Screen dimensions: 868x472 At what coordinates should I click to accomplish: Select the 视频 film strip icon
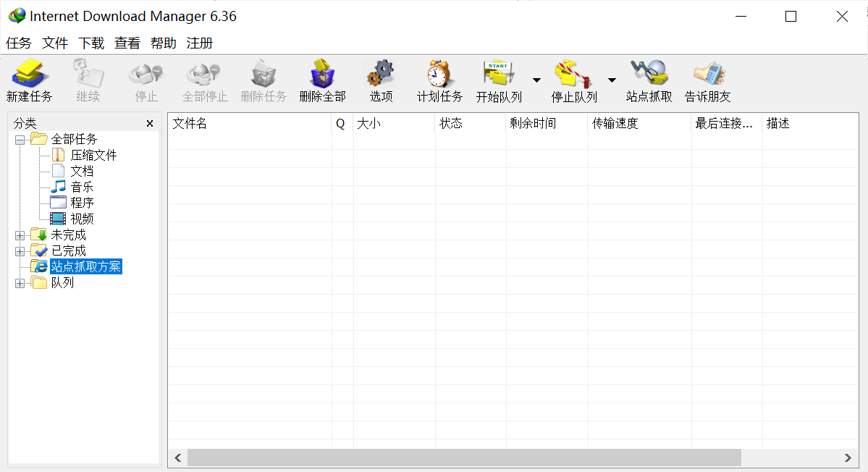[x=58, y=219]
